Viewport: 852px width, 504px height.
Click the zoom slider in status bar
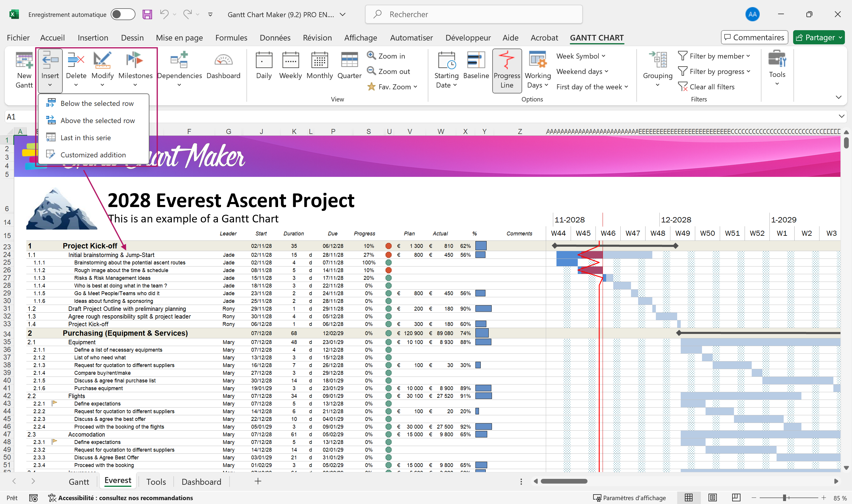785,497
